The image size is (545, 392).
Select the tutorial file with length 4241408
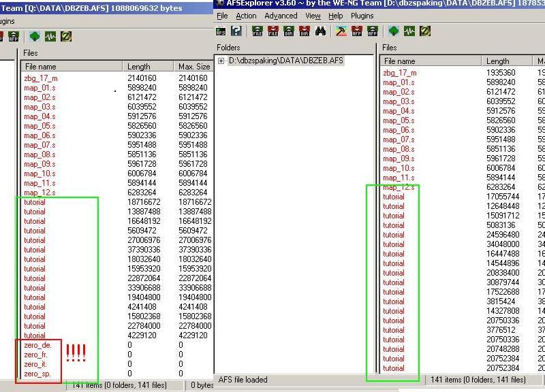click(x=35, y=307)
